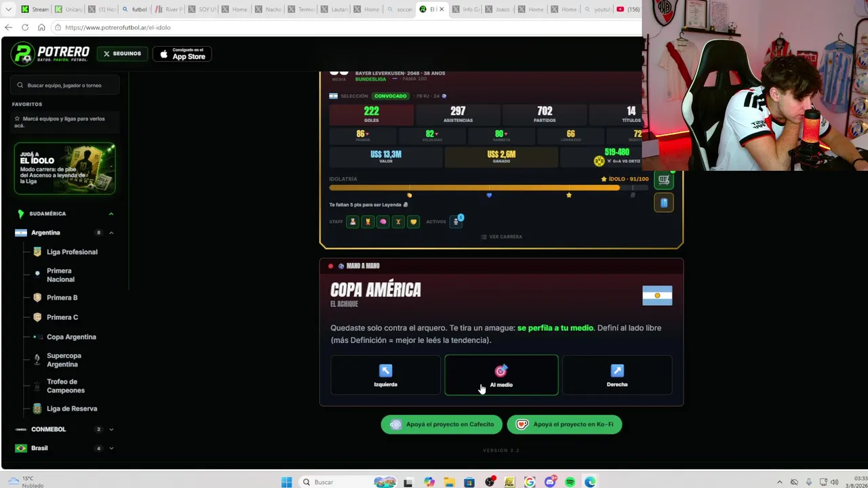Viewport: 868px width, 488px height.
Task: Open the El Ídolo career mode banner
Action: pyautogui.click(x=64, y=169)
